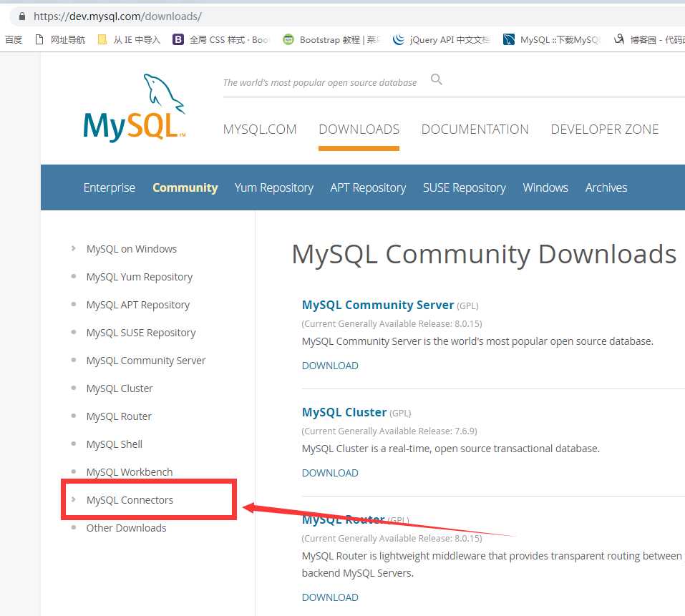Open the Windows tab in blue bar
The width and height of the screenshot is (685, 616).
coord(545,187)
